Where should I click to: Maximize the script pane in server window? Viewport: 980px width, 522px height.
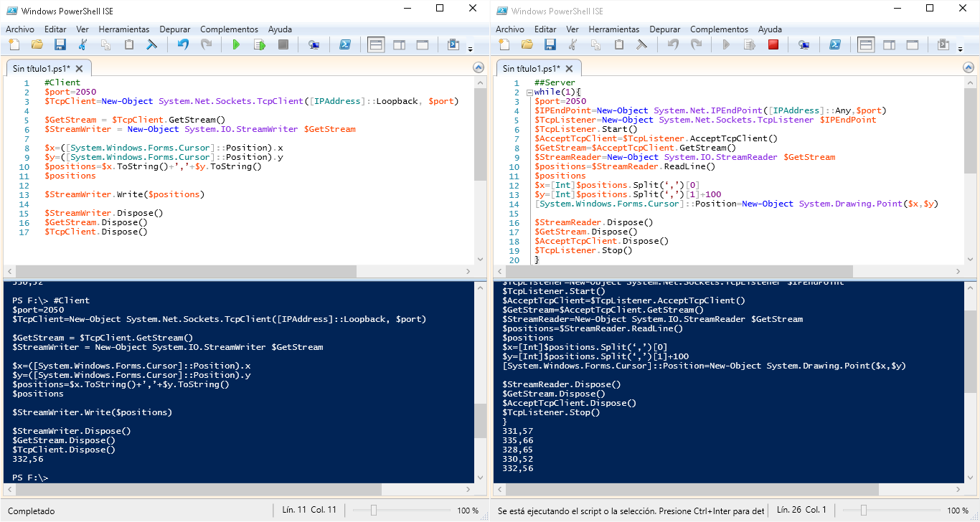(913, 44)
